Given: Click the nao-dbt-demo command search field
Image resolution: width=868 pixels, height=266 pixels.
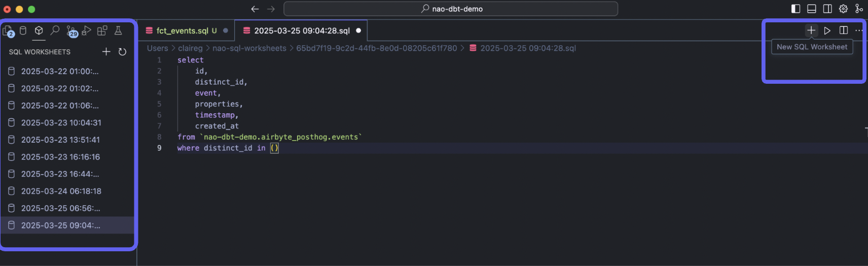Looking at the screenshot, I should (x=451, y=9).
